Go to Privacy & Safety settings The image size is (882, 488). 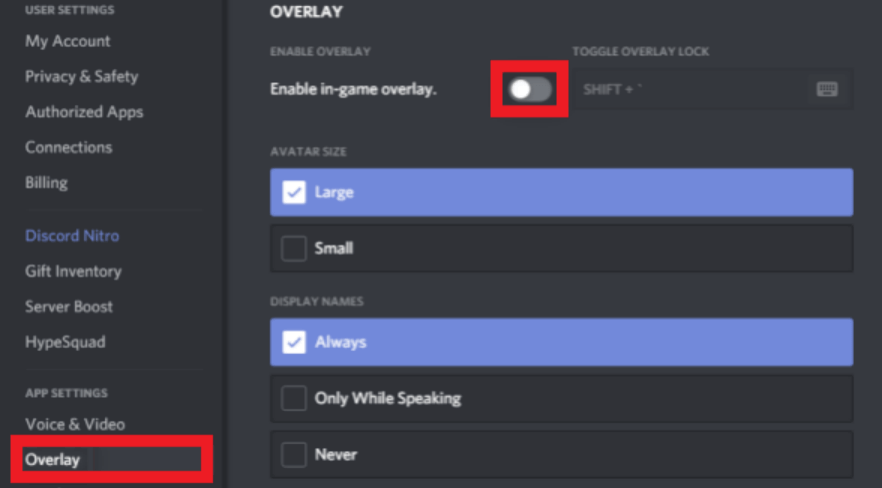82,76
